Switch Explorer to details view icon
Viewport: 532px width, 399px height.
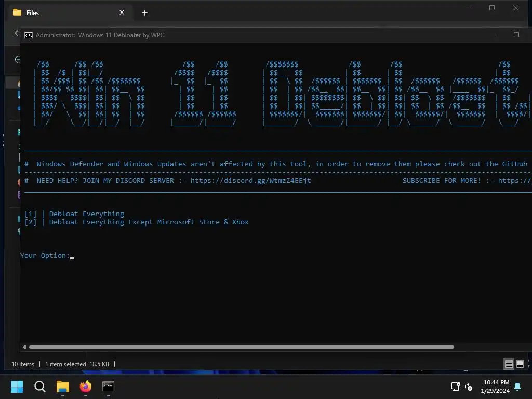tap(509, 364)
